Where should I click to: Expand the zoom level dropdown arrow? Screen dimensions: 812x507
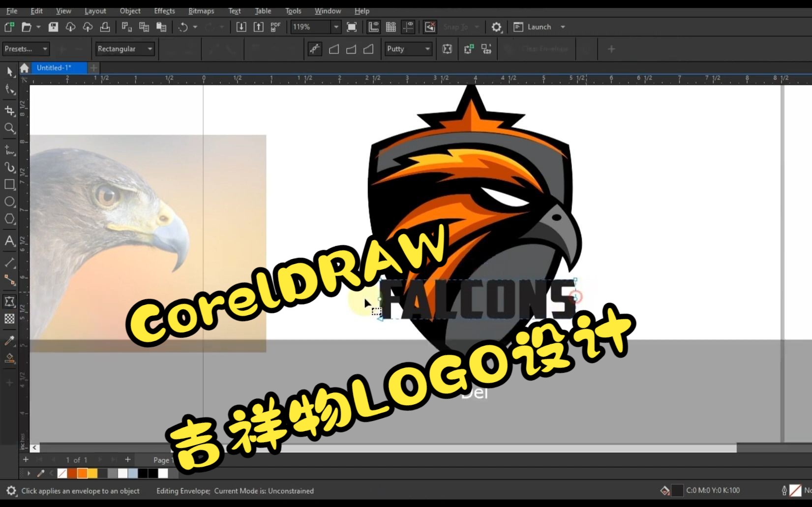pos(336,27)
